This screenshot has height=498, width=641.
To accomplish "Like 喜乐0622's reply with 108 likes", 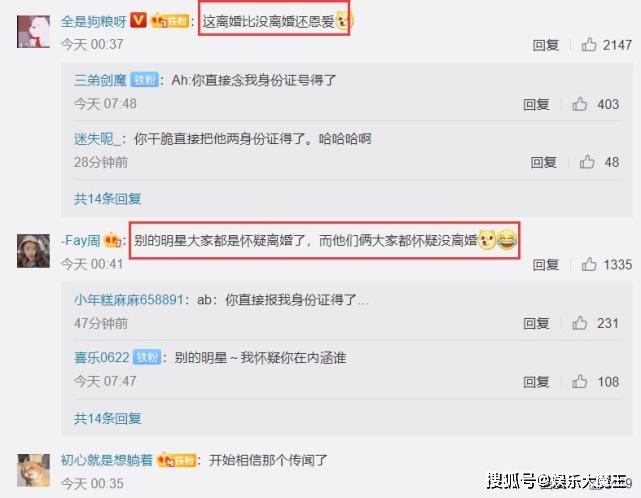I will pyautogui.click(x=579, y=382).
